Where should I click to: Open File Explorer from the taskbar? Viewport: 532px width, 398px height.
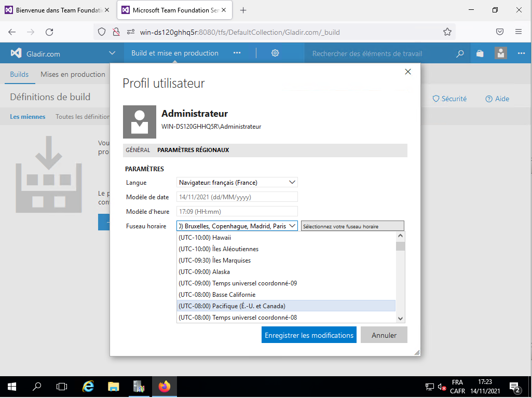coord(114,387)
